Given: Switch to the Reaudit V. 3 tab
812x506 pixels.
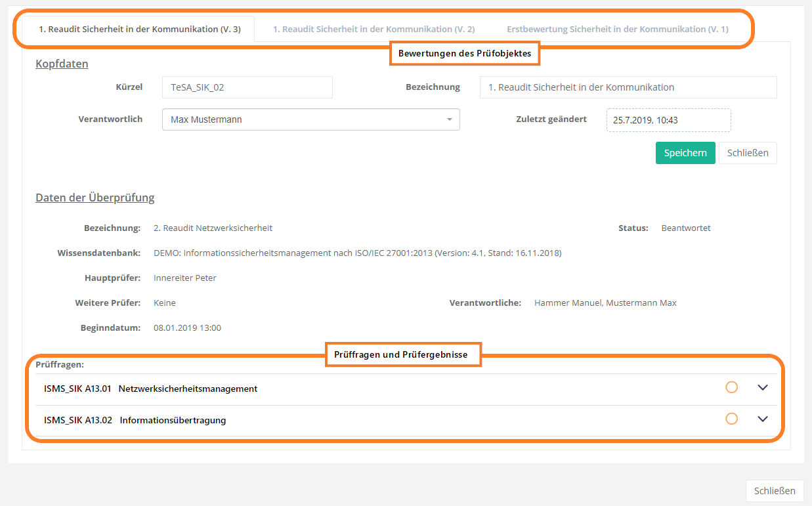Looking at the screenshot, I should pos(140,30).
